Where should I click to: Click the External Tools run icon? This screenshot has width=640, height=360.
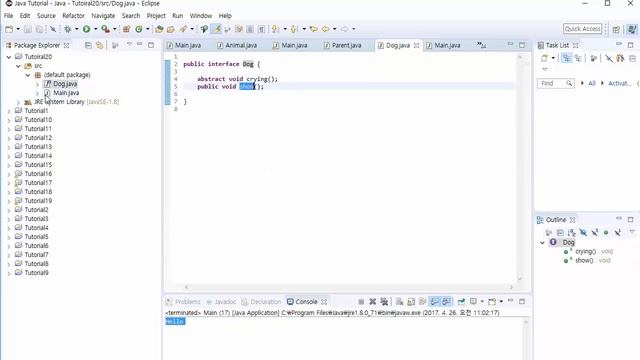pos(105,29)
